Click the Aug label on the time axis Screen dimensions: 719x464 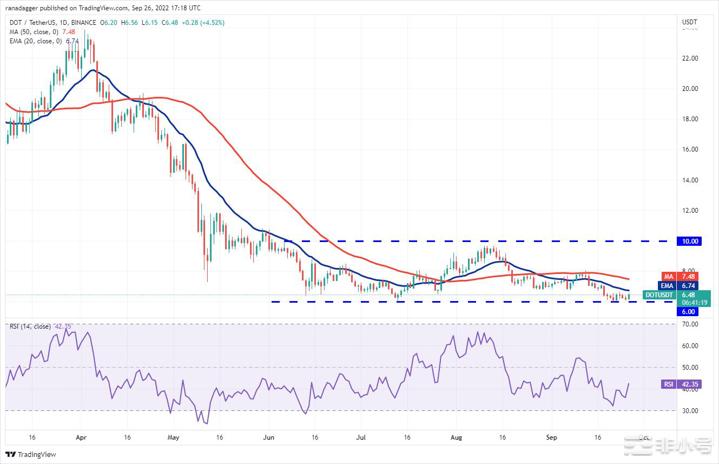pyautogui.click(x=457, y=437)
